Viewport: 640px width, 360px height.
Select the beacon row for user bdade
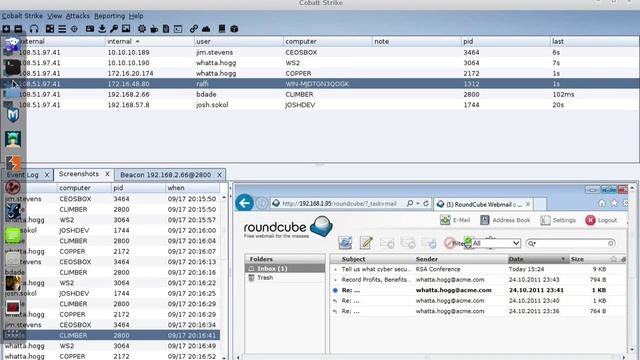(320, 94)
